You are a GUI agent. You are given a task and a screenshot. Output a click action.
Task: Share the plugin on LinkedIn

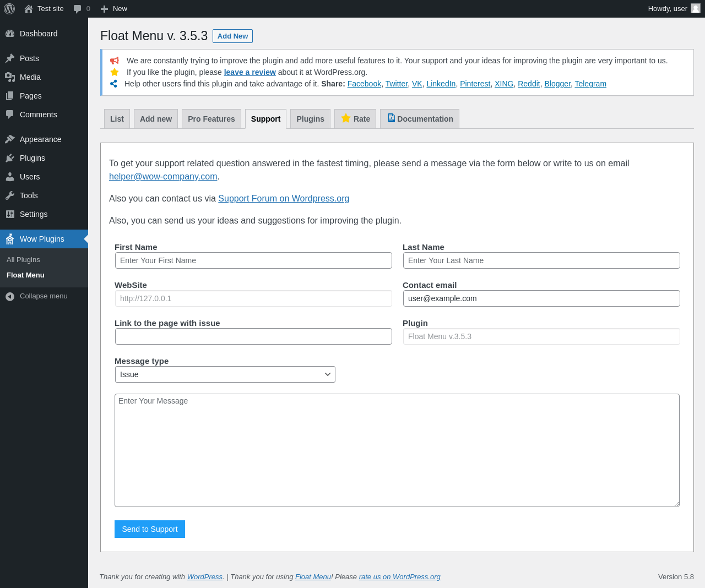[441, 84]
